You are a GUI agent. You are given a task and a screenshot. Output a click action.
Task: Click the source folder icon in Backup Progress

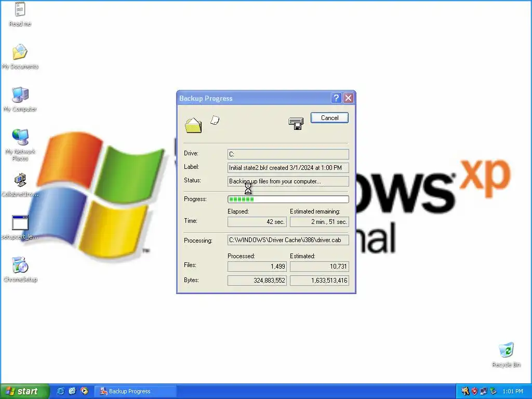pyautogui.click(x=193, y=125)
